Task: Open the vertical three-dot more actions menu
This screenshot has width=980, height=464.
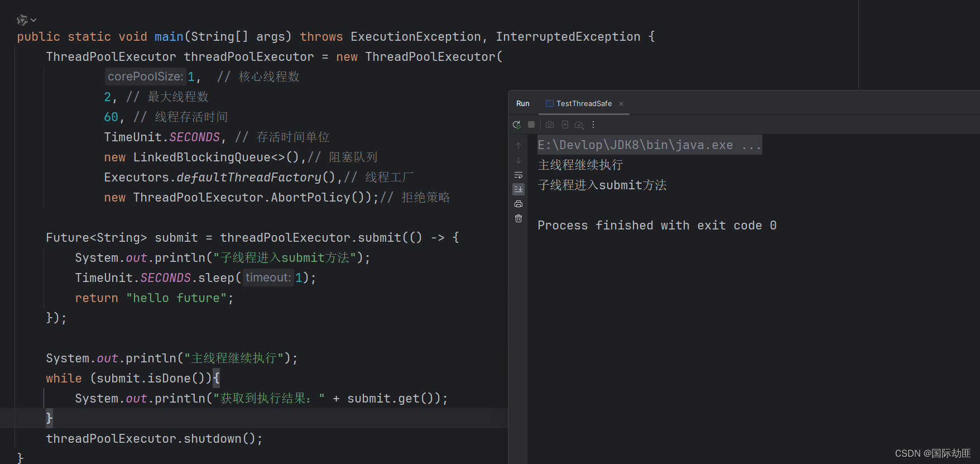Action: tap(593, 125)
